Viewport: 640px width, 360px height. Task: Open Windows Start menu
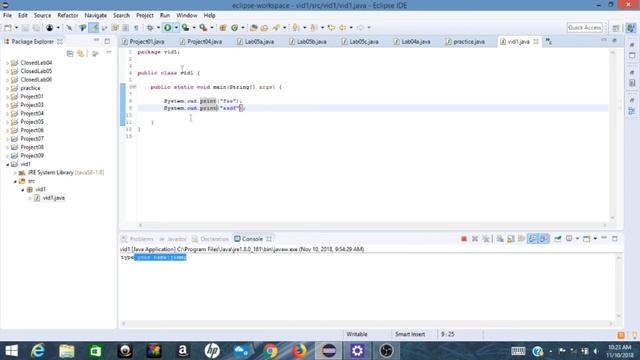point(11,351)
